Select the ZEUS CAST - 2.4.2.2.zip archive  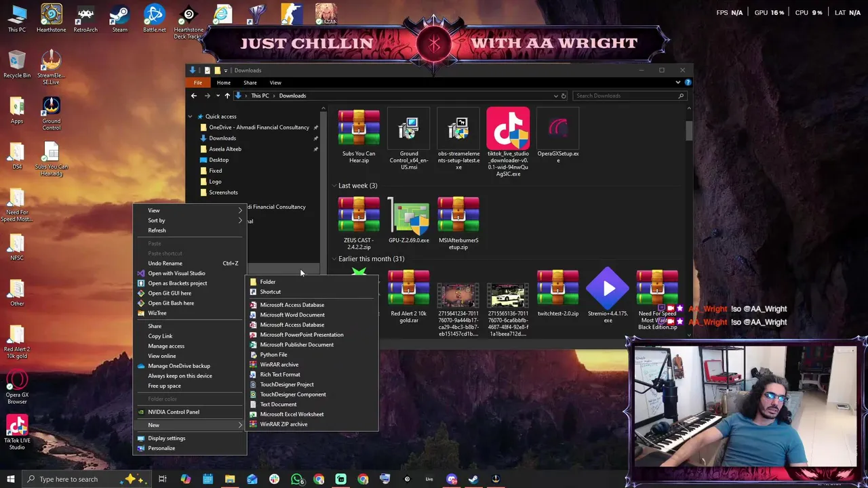pos(359,224)
